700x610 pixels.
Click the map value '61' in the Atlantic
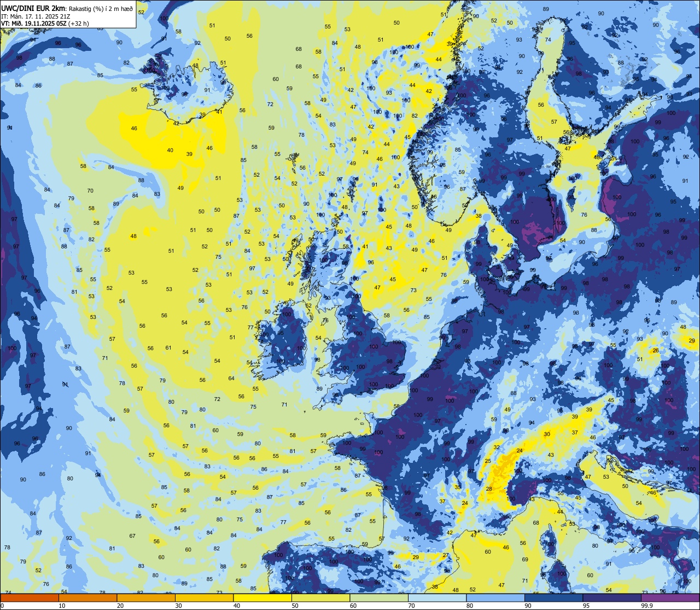(168, 348)
